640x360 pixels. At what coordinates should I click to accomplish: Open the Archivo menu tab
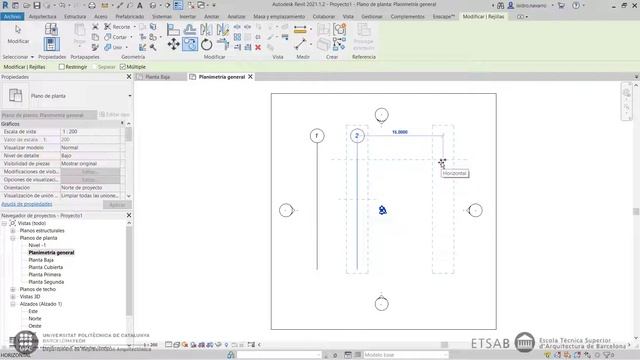click(12, 17)
